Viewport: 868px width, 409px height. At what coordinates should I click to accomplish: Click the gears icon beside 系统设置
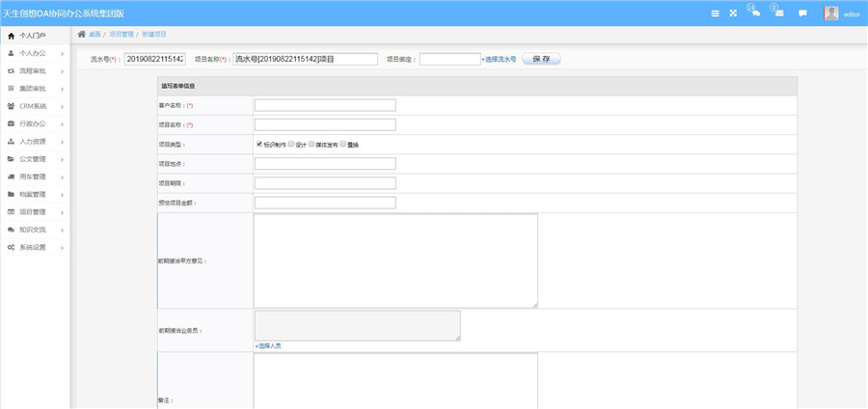pyautogui.click(x=11, y=247)
